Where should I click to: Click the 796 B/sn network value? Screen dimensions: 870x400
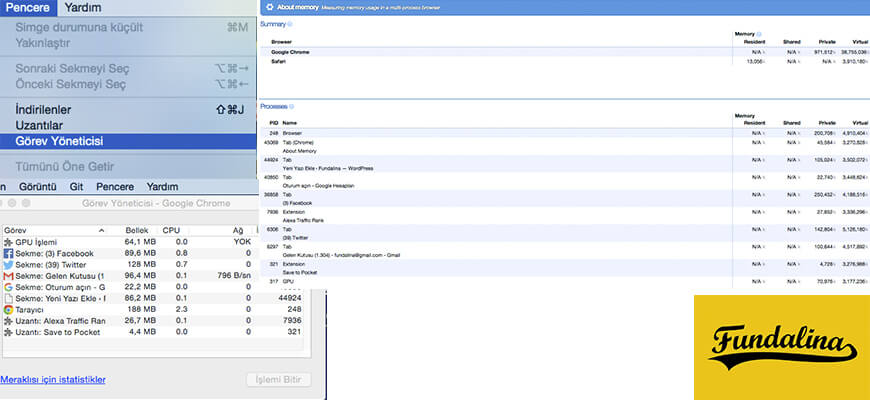234,276
